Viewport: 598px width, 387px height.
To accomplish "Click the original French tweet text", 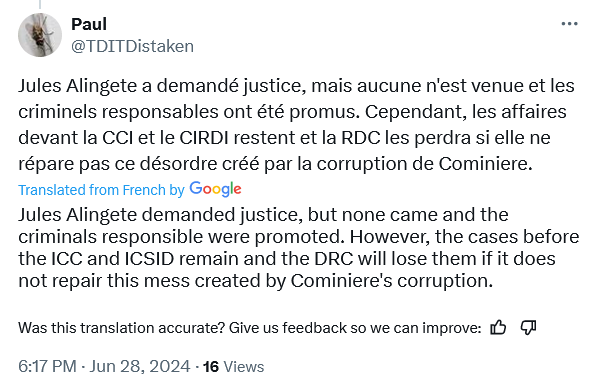I will (296, 125).
